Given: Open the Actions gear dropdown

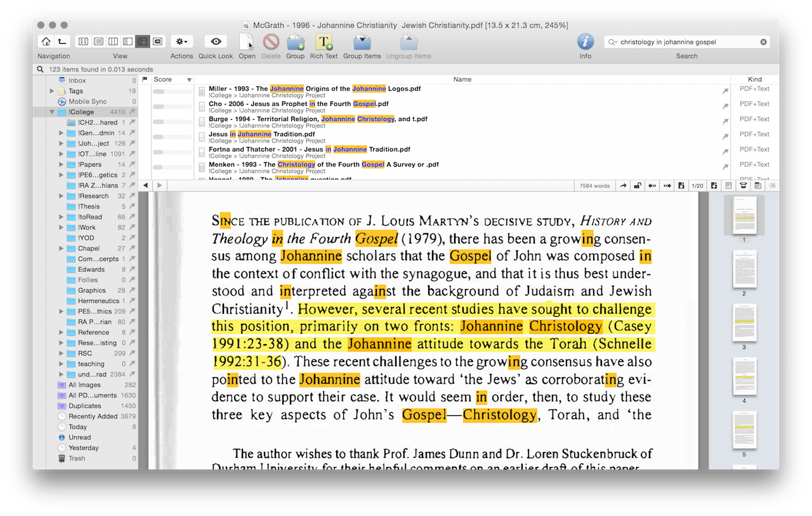Looking at the screenshot, I should click(181, 42).
